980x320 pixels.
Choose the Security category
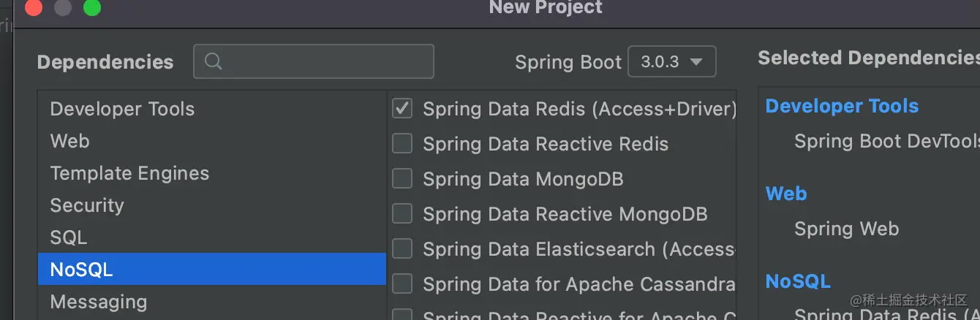tap(87, 205)
